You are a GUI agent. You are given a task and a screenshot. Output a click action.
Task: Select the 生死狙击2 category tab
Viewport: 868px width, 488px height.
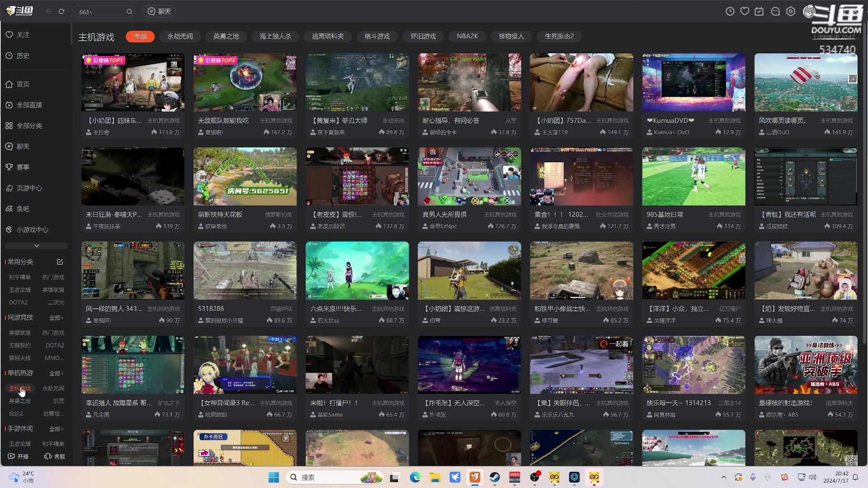pos(559,36)
